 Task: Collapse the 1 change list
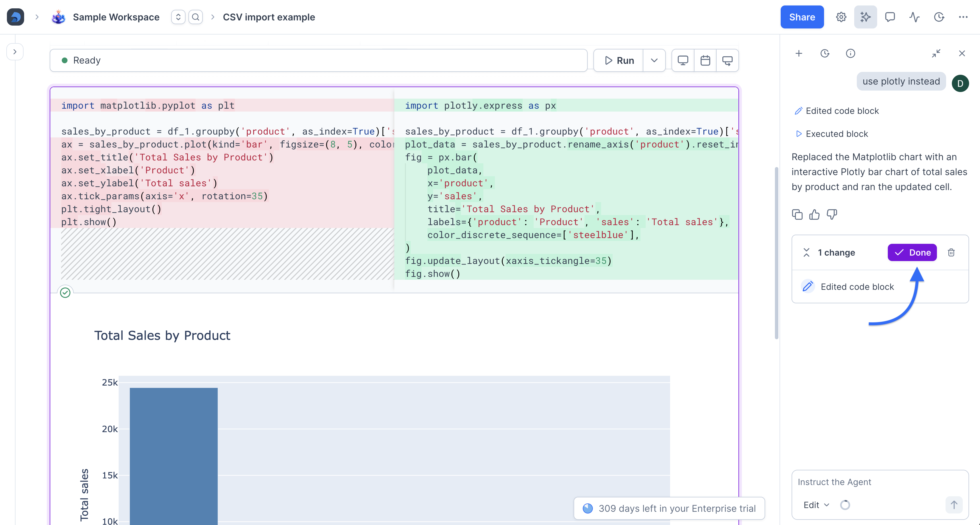[x=806, y=252]
